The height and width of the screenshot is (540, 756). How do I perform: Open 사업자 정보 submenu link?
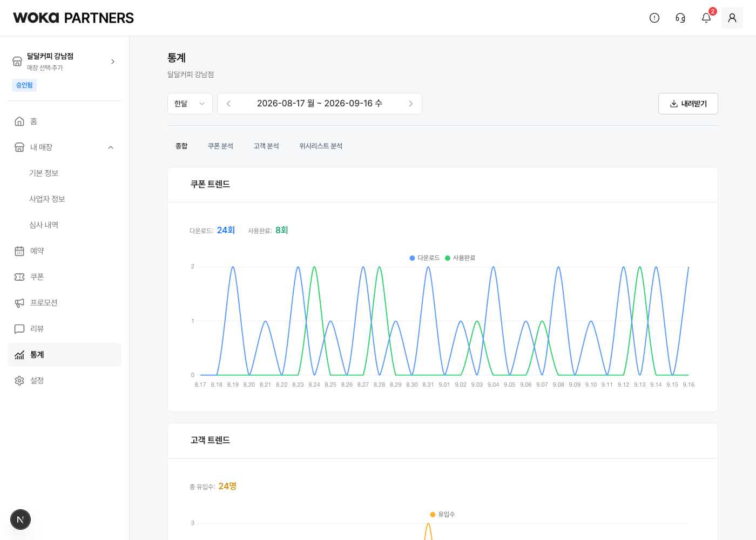click(47, 199)
